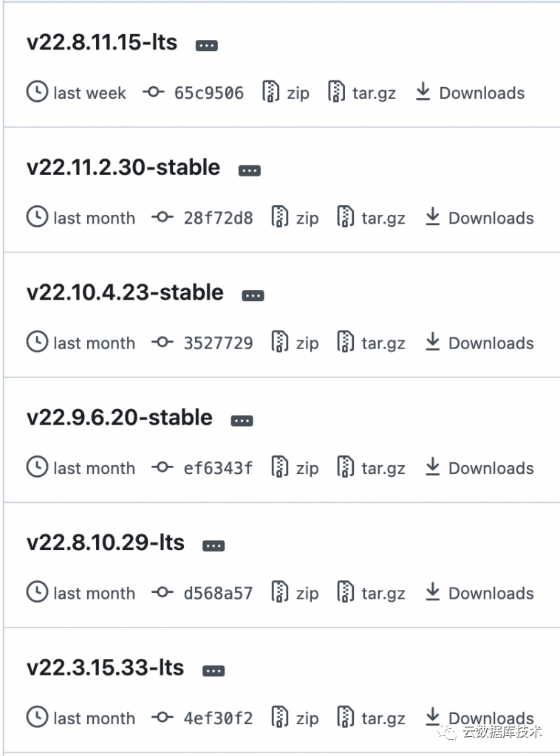This screenshot has height=756, width=560.
Task: Click download arrow icon for v22.8.11.15-lts
Action: 423,92
